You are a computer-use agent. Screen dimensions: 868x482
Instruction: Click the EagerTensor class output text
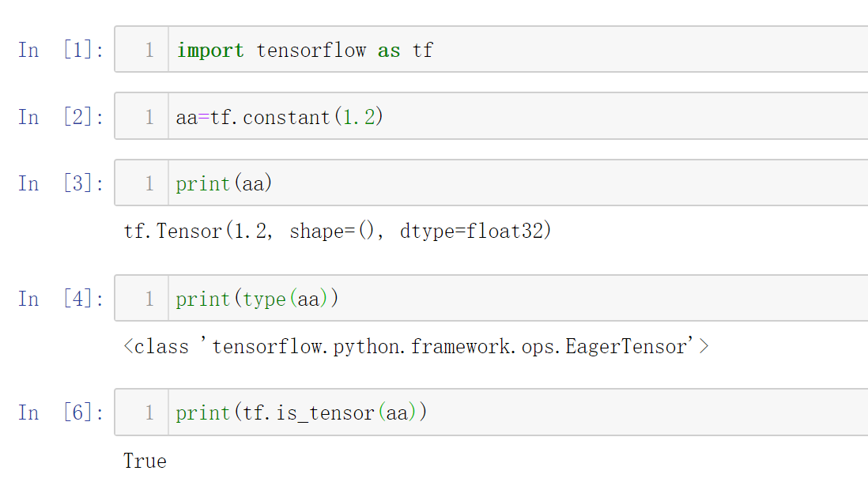(416, 346)
